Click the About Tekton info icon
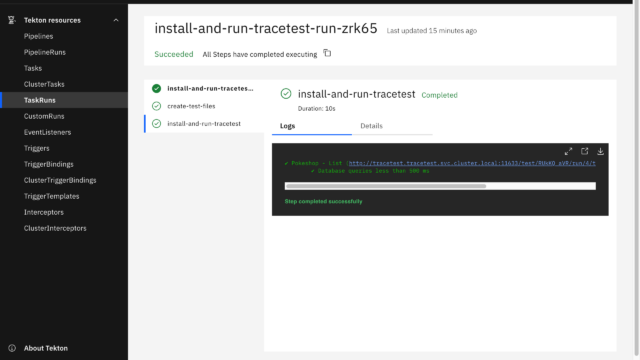The height and width of the screenshot is (360, 640). (12, 348)
